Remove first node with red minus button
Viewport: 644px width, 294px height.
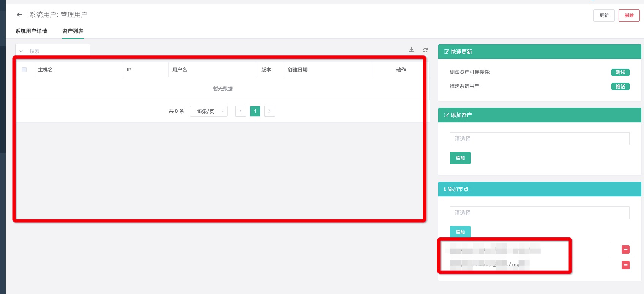pos(625,250)
